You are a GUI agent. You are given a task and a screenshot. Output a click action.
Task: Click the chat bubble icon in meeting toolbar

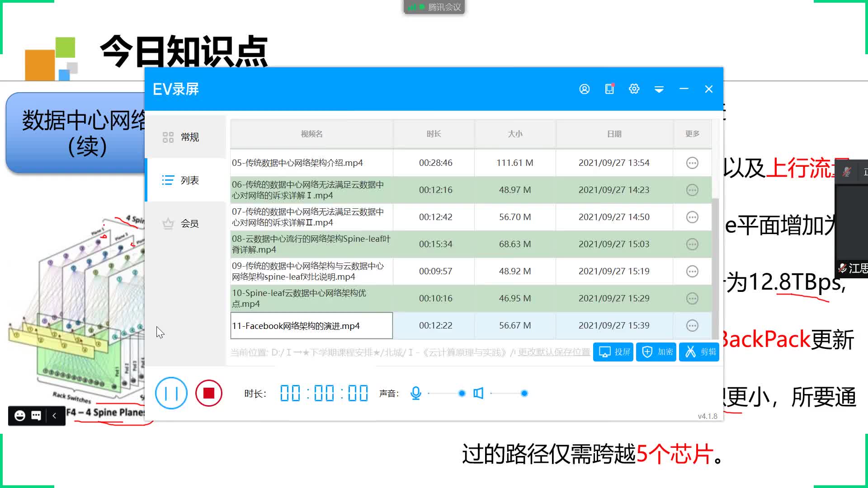coord(36,416)
